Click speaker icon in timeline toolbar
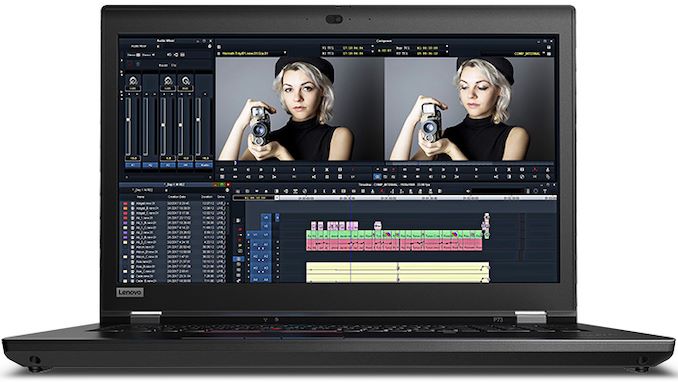678x382 pixels. (468, 191)
